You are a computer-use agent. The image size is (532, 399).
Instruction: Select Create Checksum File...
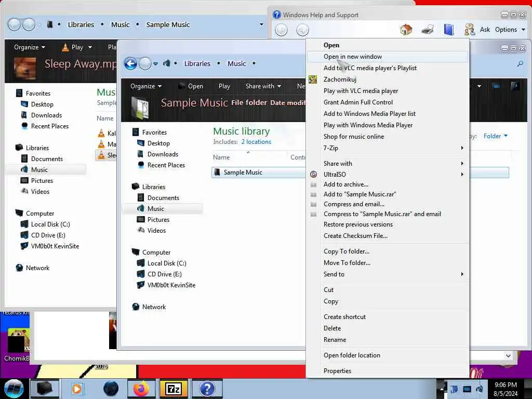388,236
